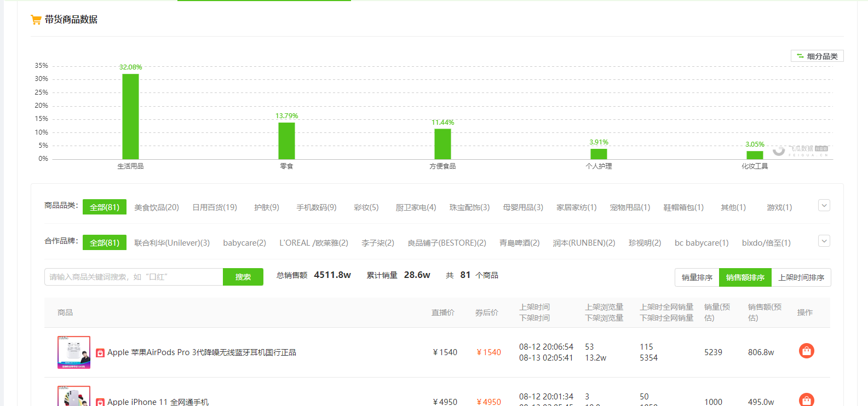
Task: Open the 细分品类 subcategory toggle button
Action: pos(817,56)
